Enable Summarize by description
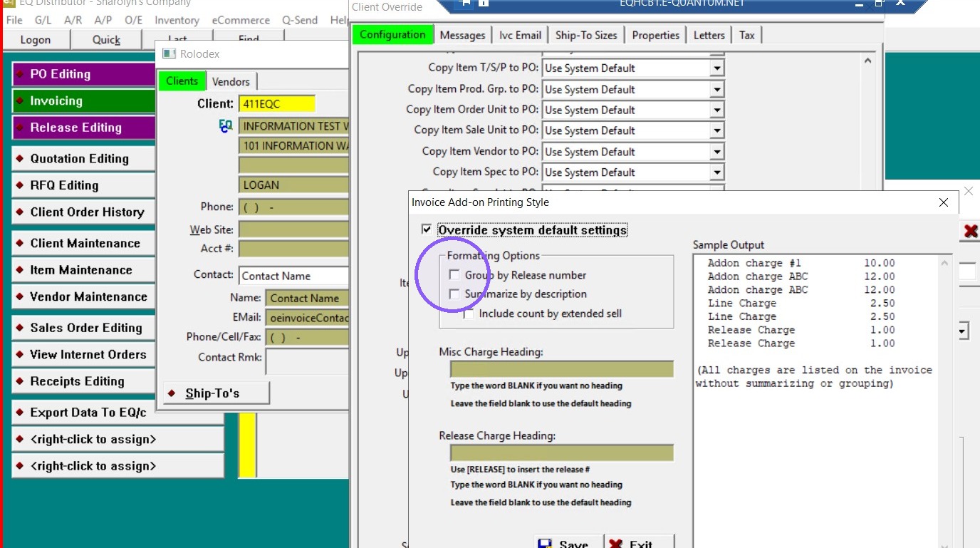 pyautogui.click(x=454, y=294)
